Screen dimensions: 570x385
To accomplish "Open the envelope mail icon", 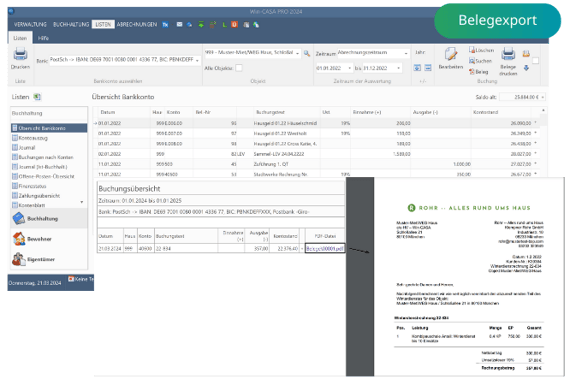I will pos(179,24).
